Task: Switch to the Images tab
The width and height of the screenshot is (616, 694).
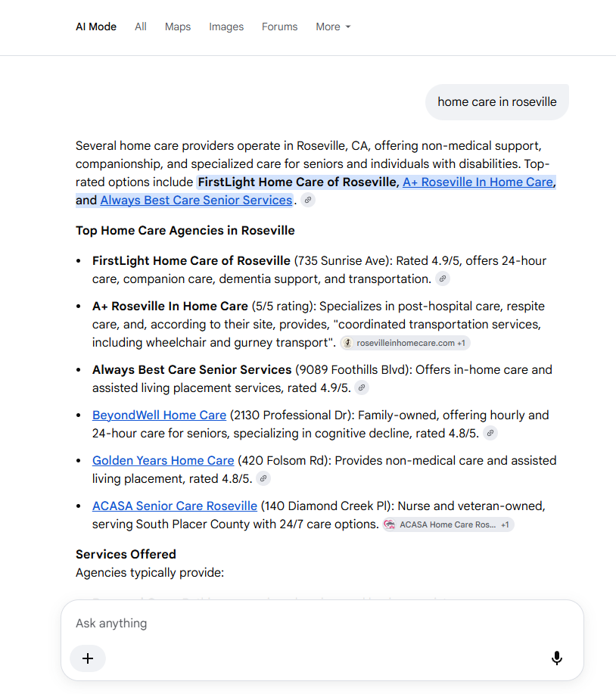Action: (x=226, y=26)
